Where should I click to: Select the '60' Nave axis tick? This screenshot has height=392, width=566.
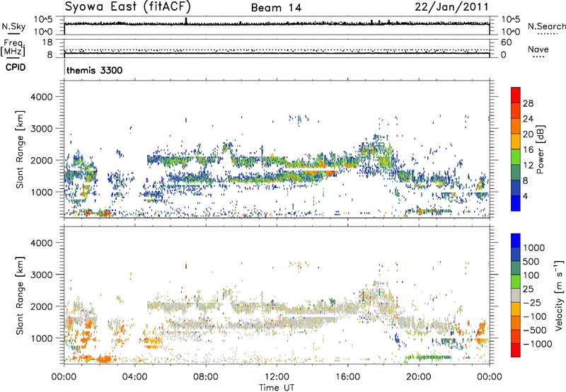[506, 42]
